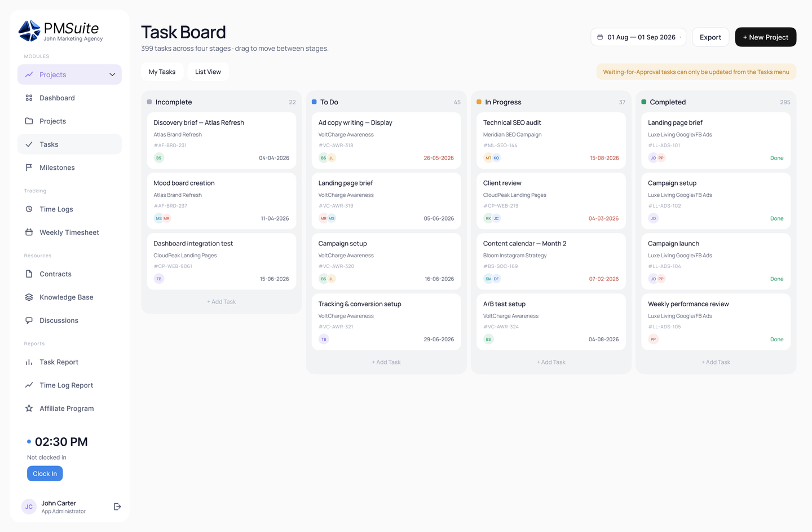This screenshot has width=812, height=532.
Task: Collapse the Projects module chevron
Action: coord(112,74)
